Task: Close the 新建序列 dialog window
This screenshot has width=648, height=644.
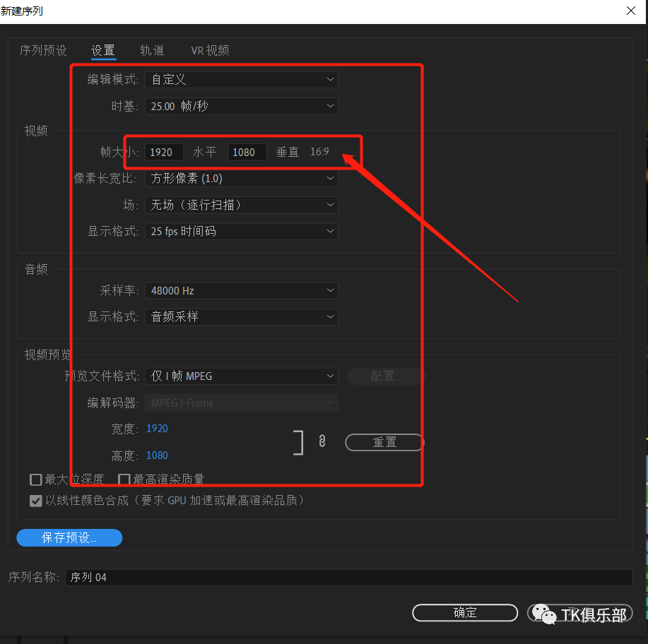Action: click(x=630, y=11)
